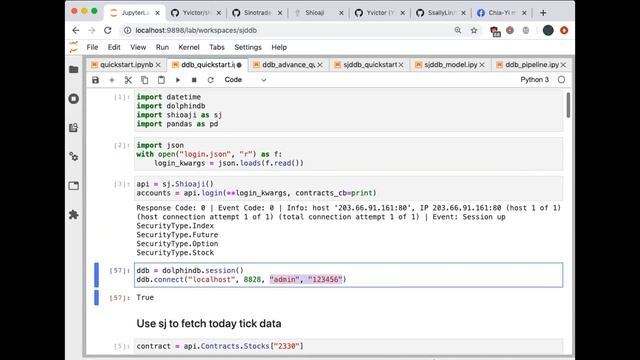
Task: Open a new browser tab
Action: (x=543, y=13)
